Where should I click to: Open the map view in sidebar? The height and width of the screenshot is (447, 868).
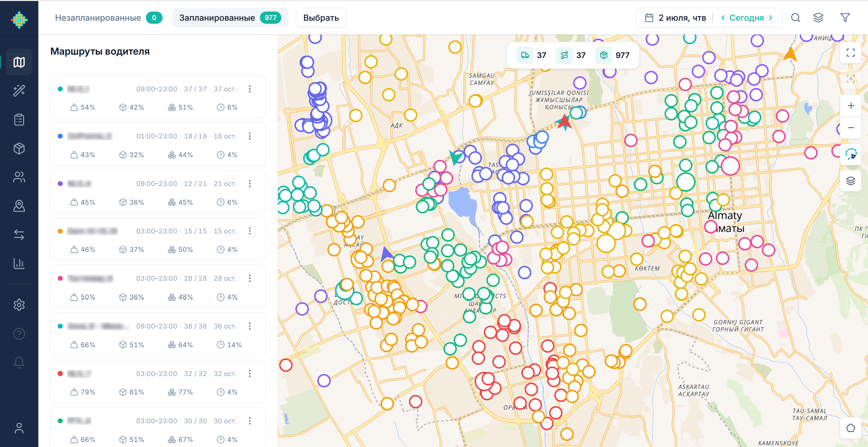[x=19, y=62]
